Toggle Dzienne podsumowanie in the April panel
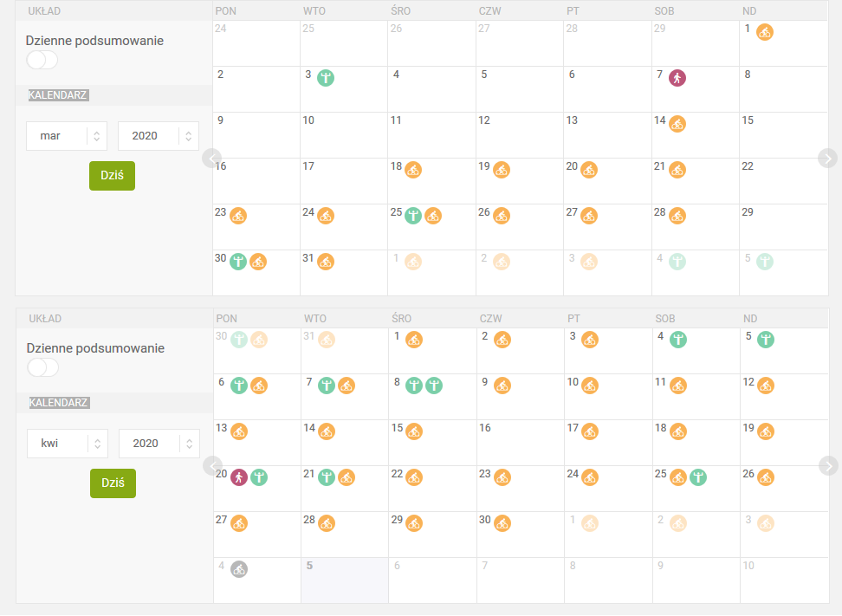Screen dimensions: 842x616 click(43, 367)
